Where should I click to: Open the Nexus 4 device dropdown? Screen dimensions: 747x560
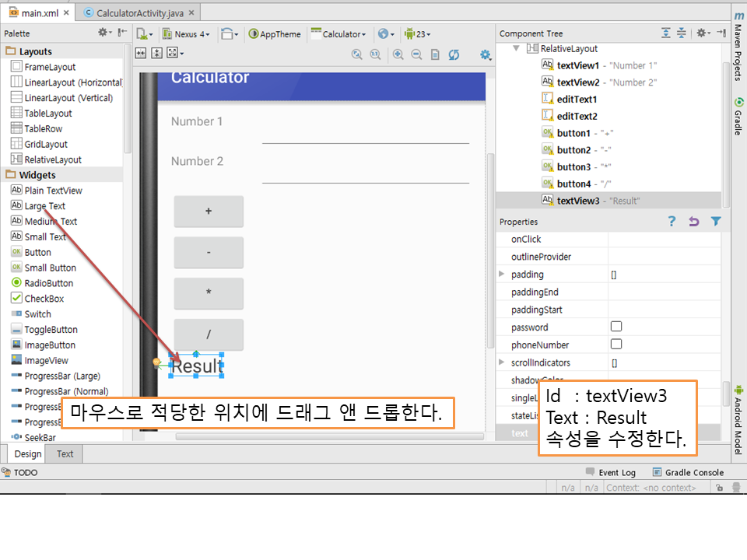[x=186, y=34]
